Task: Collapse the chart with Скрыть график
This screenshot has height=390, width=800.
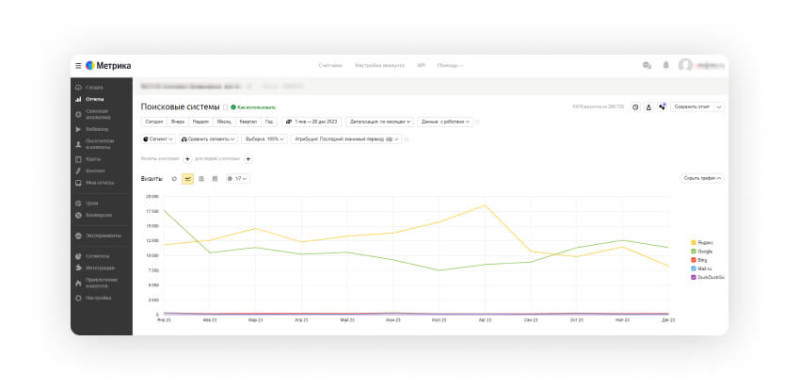Action: (702, 179)
